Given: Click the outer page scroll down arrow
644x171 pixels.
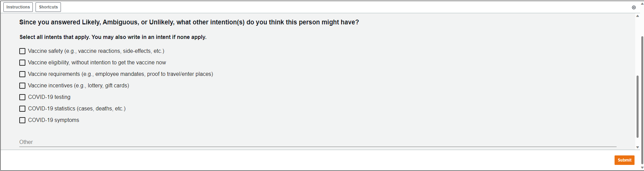Looking at the screenshot, I should pos(642,168).
